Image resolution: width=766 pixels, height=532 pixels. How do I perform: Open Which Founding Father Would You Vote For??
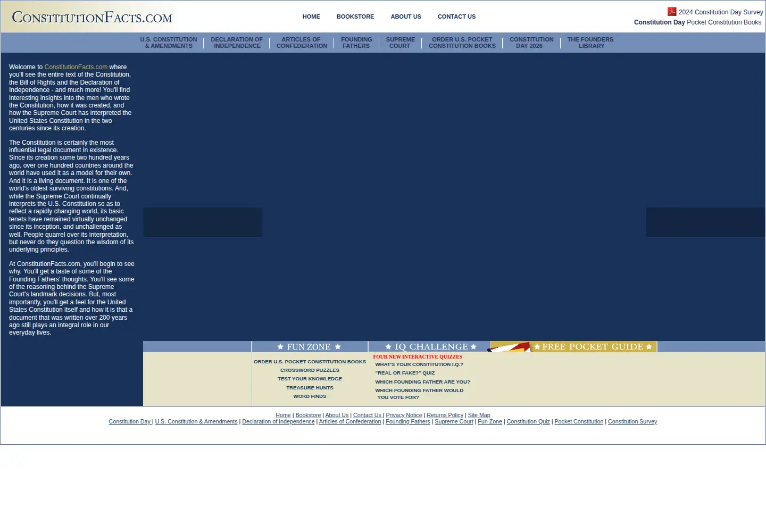(419, 394)
